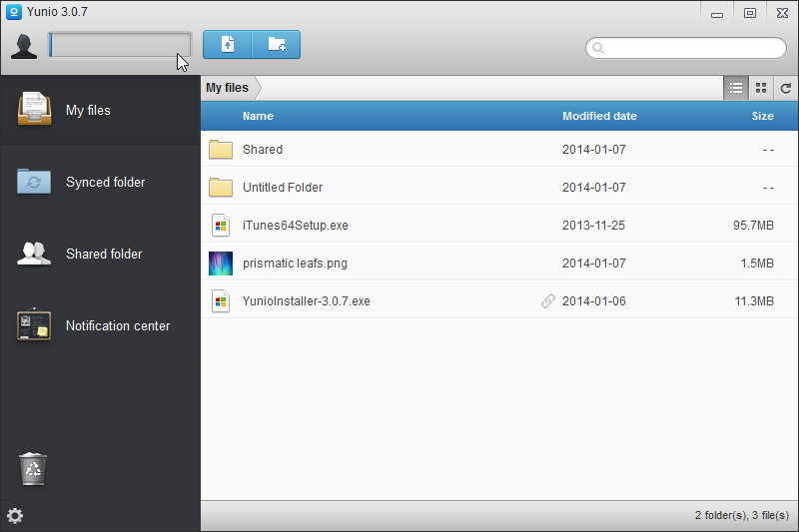The width and height of the screenshot is (799, 532).
Task: Click the My files sidebar tray icon
Action: [x=34, y=109]
